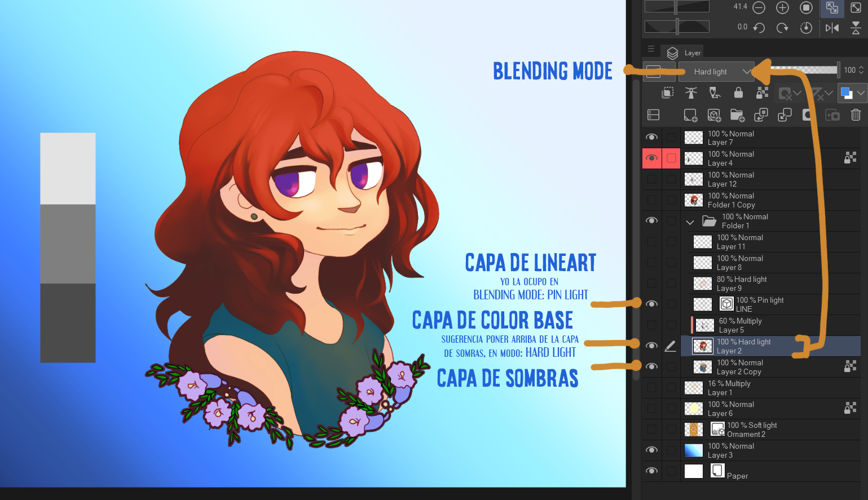Zoom out with the minus navigator button
The height and width of the screenshot is (500, 868).
point(759,7)
